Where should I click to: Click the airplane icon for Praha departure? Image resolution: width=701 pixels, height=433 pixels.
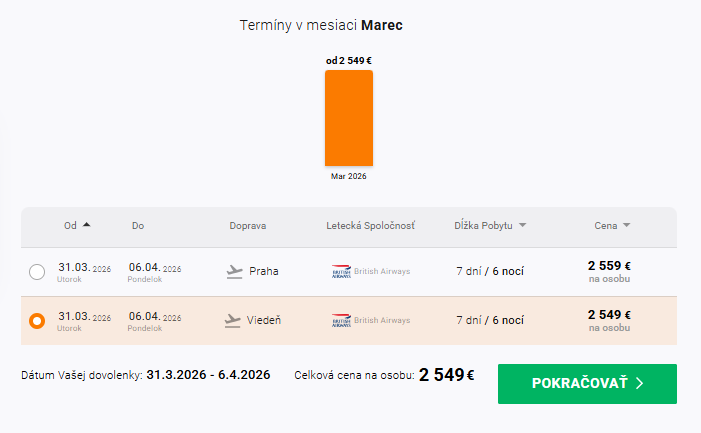[235, 271]
